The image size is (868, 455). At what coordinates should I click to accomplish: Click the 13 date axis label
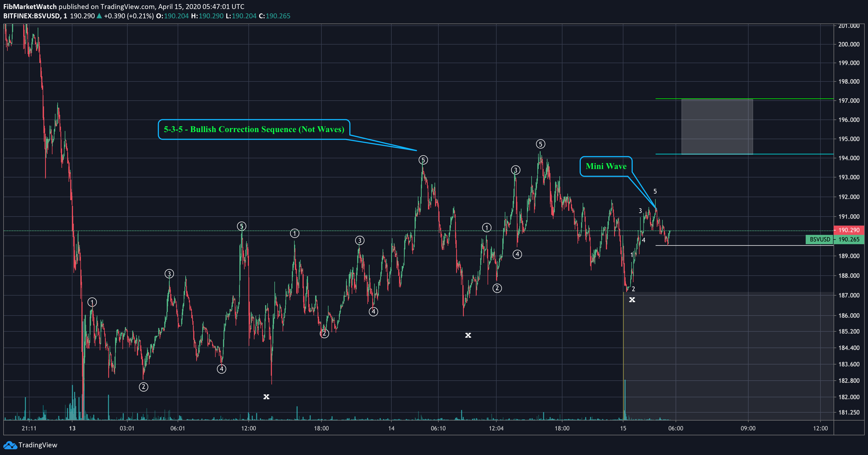tap(72, 428)
